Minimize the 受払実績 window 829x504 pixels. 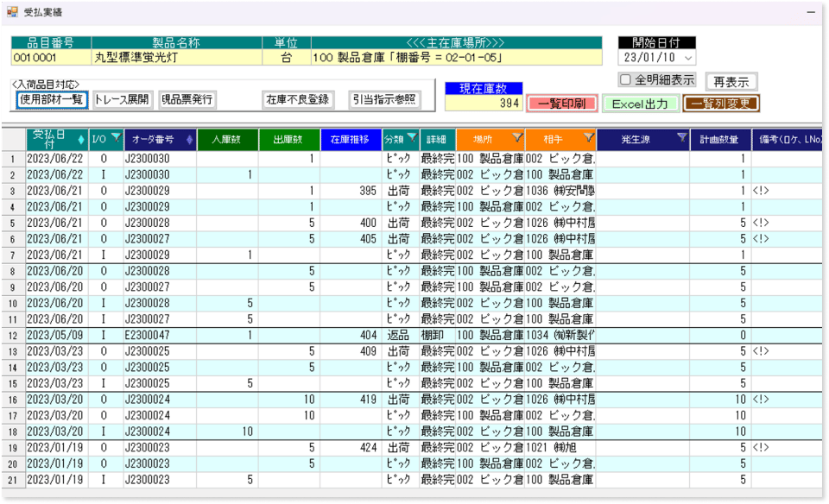(x=811, y=11)
